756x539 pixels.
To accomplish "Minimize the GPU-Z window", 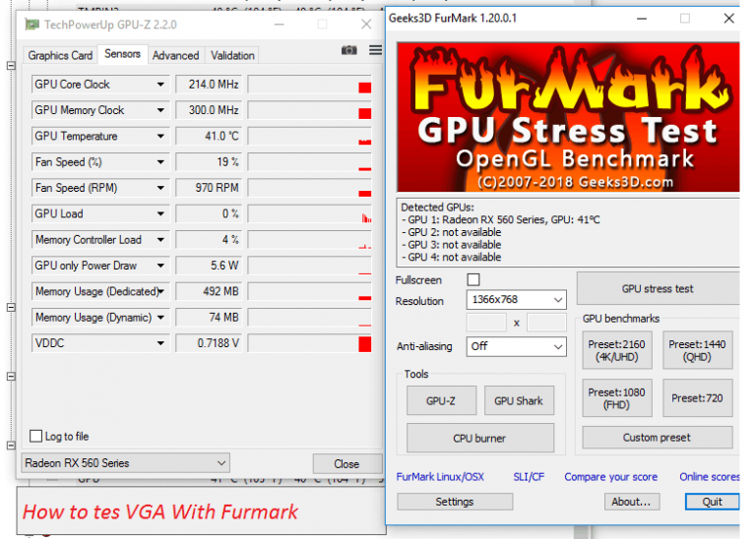I will click(x=280, y=24).
